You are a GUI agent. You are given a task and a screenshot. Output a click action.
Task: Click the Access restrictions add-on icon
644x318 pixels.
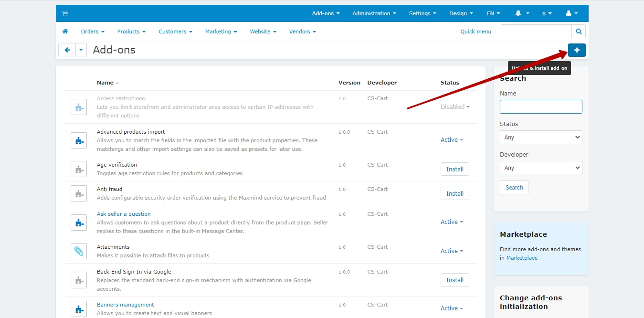tap(79, 107)
